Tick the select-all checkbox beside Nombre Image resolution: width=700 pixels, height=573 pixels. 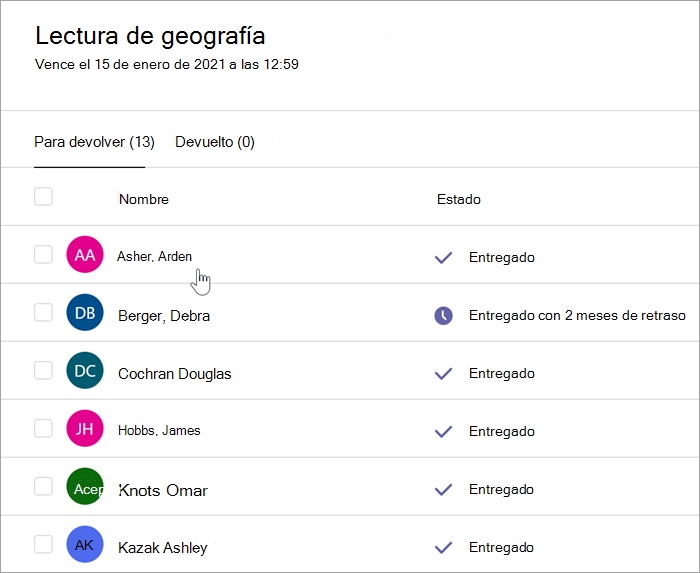coord(43,196)
